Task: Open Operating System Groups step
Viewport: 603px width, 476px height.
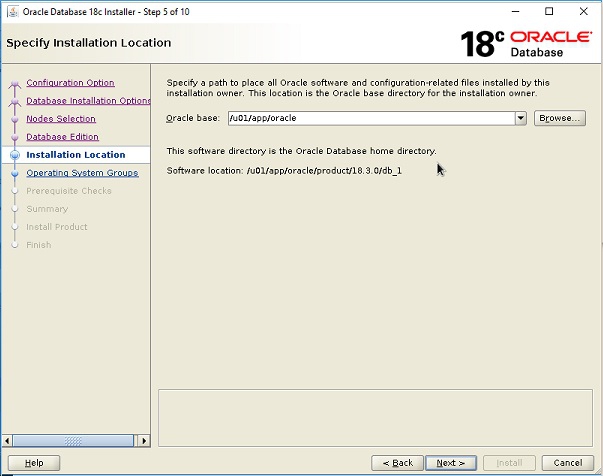Action: click(x=82, y=173)
